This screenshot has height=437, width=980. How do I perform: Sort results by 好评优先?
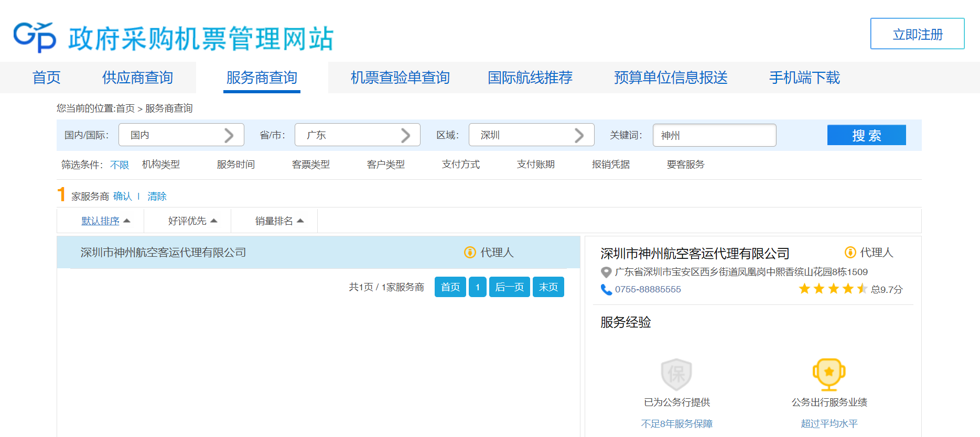click(192, 221)
